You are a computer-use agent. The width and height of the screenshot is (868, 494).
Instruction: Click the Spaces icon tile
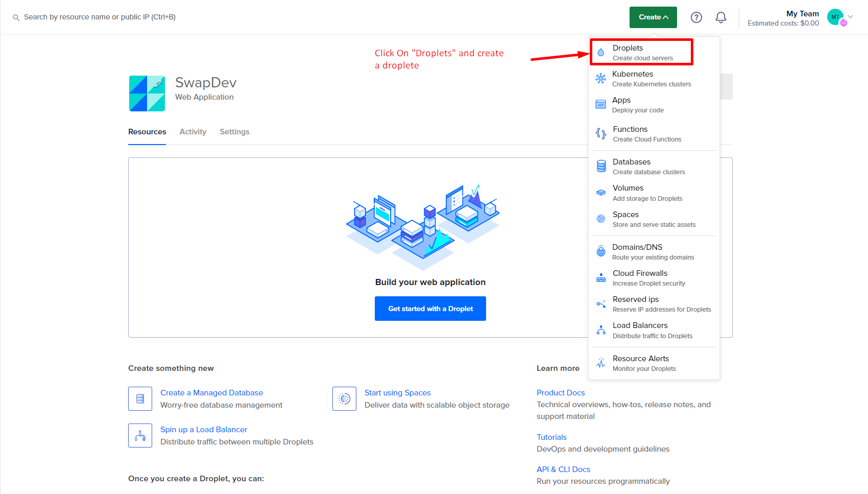pyautogui.click(x=344, y=398)
